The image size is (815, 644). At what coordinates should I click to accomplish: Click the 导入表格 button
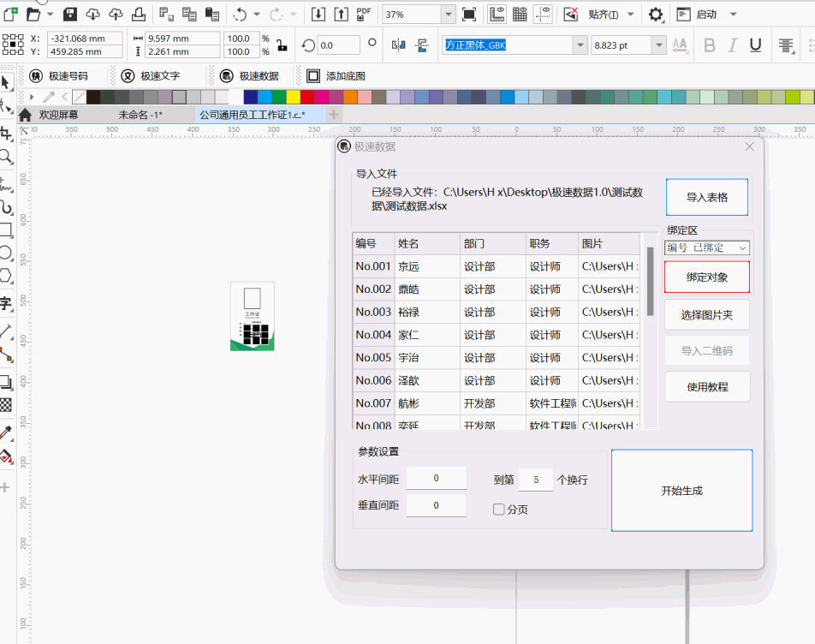pos(707,197)
